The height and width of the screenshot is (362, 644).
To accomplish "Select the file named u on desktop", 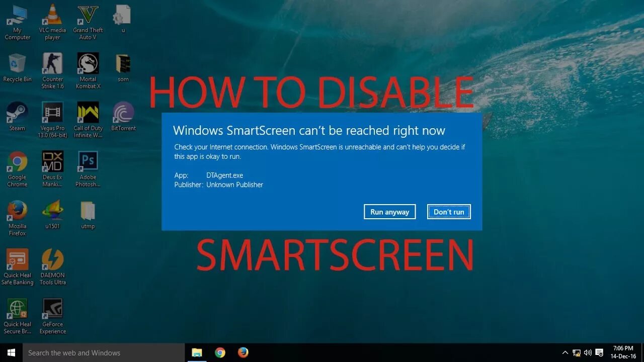I will (x=123, y=19).
